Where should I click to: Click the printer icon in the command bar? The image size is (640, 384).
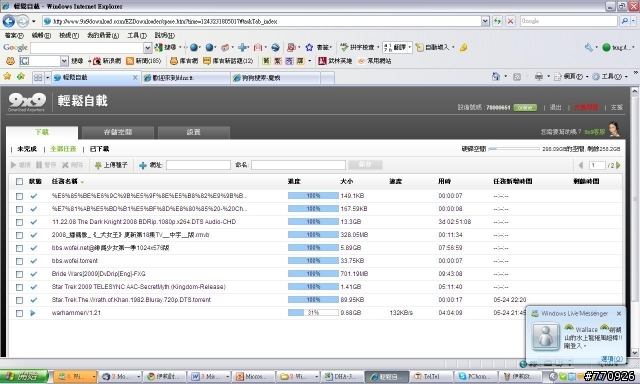coord(539,77)
